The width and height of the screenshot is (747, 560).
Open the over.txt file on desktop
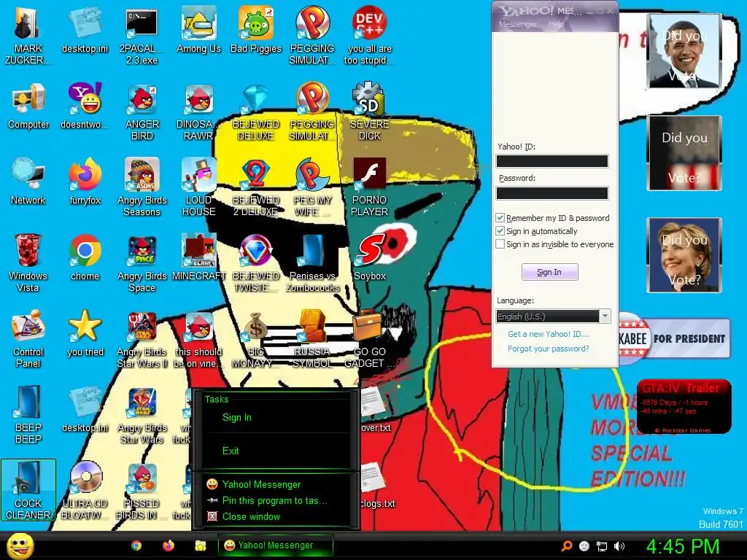pyautogui.click(x=375, y=409)
